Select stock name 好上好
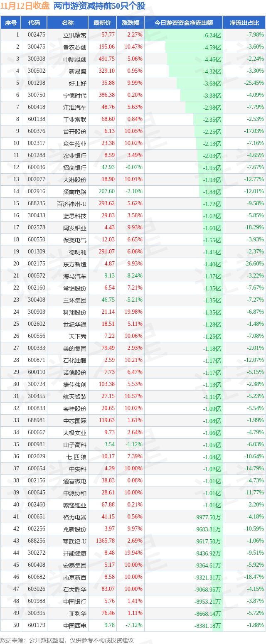266x644 pixels. (x=78, y=83)
